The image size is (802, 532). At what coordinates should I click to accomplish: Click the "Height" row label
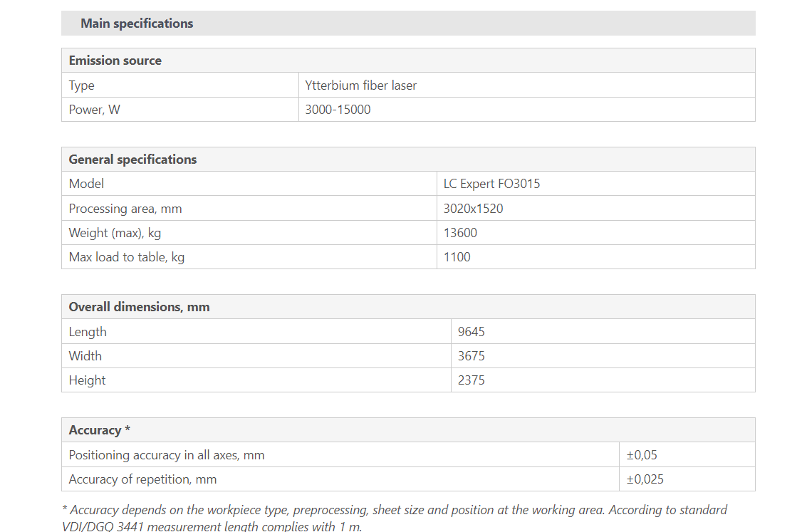(87, 380)
